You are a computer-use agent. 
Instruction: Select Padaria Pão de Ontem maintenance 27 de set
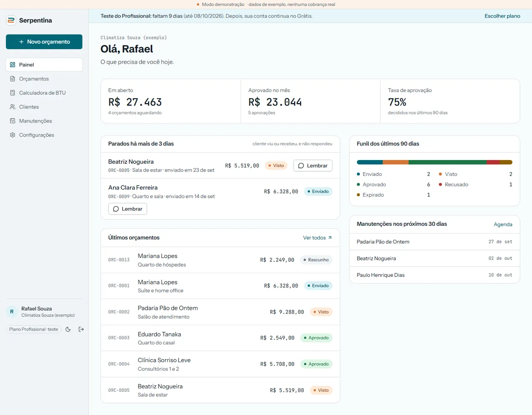click(435, 242)
